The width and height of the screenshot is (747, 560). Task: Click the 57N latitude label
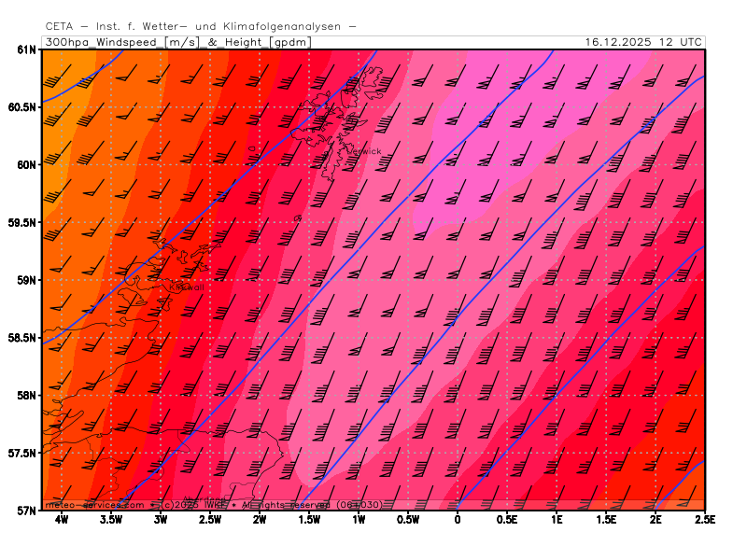(26, 511)
